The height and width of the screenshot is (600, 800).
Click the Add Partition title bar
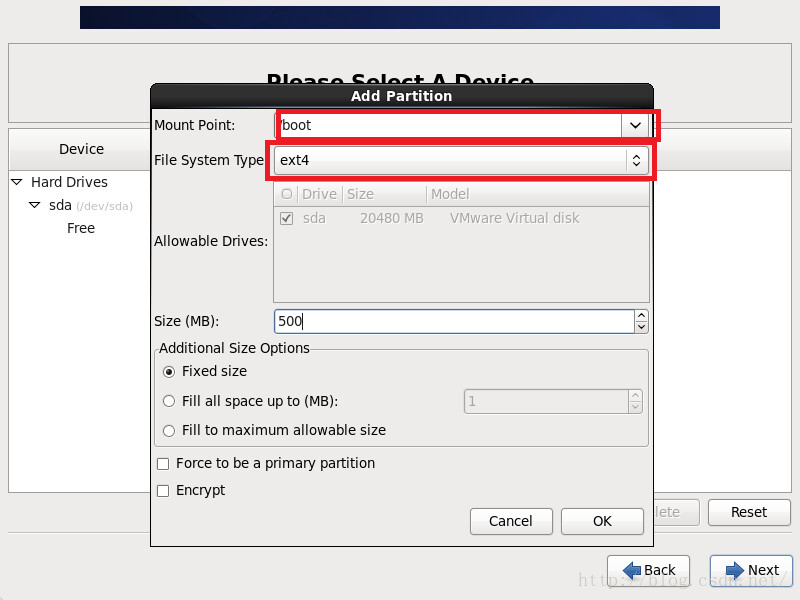point(402,96)
